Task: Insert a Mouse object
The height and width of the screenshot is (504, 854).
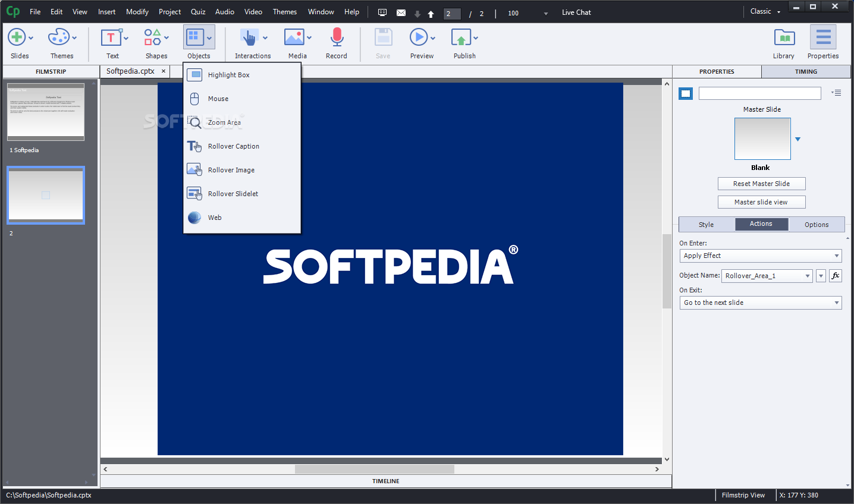Action: tap(241, 99)
